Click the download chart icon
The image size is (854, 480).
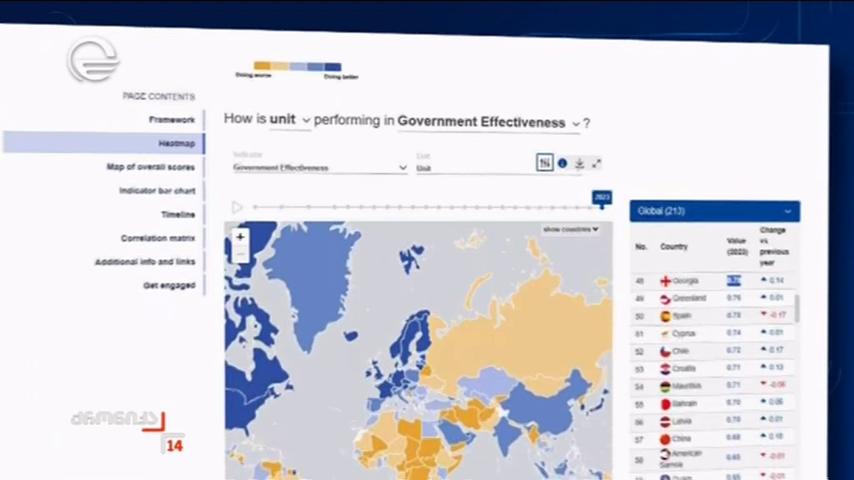point(580,163)
